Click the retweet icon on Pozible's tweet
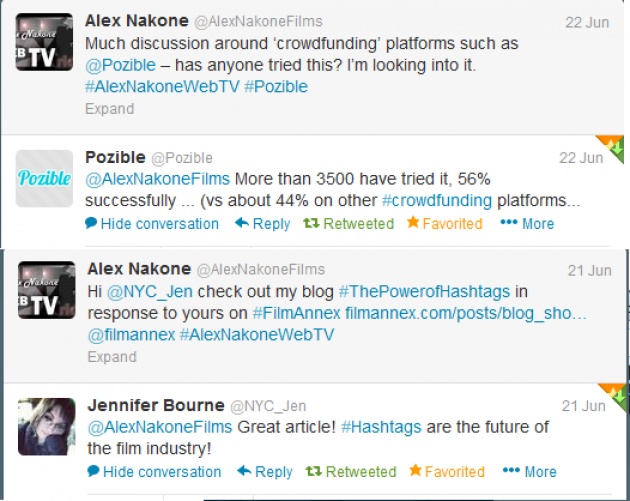The width and height of the screenshot is (630, 501). tap(311, 223)
